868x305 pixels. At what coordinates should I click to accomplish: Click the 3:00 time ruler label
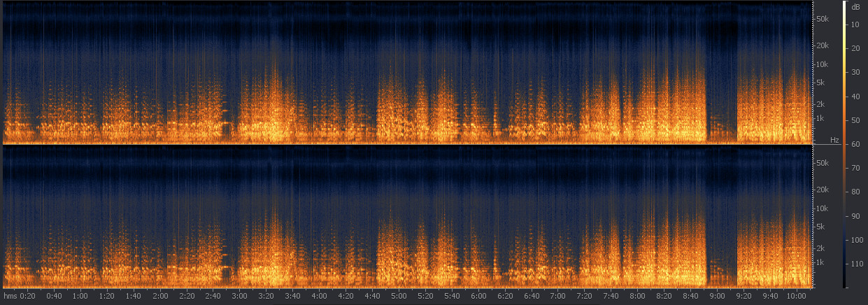click(x=239, y=297)
